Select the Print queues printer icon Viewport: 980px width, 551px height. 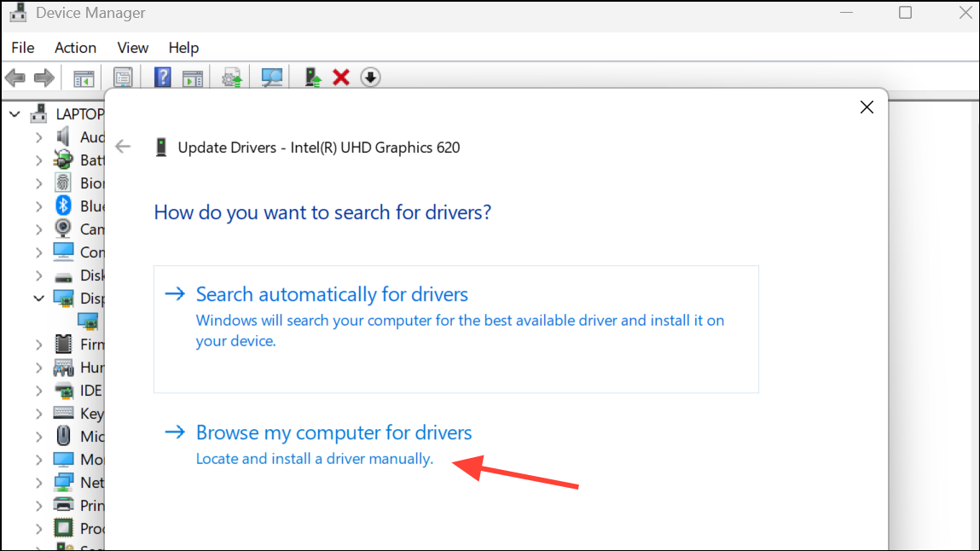[63, 505]
